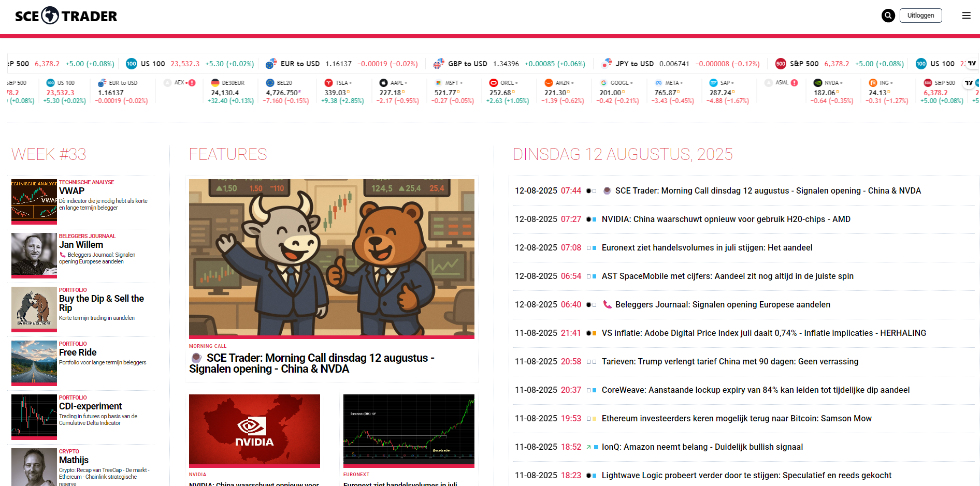Viewport: 980px width, 486px height.
Task: Open the 06:40 Beleggers Journaal news headline
Action: [x=723, y=304]
